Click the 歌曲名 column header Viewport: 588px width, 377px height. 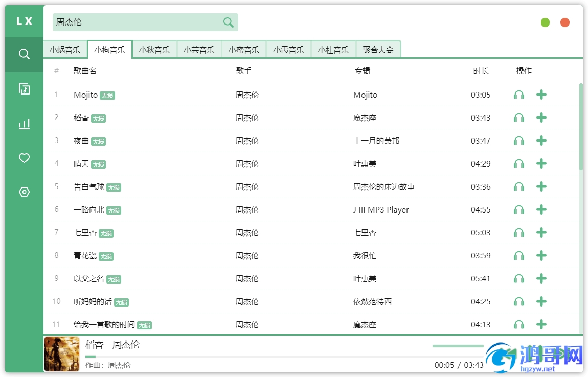(85, 71)
